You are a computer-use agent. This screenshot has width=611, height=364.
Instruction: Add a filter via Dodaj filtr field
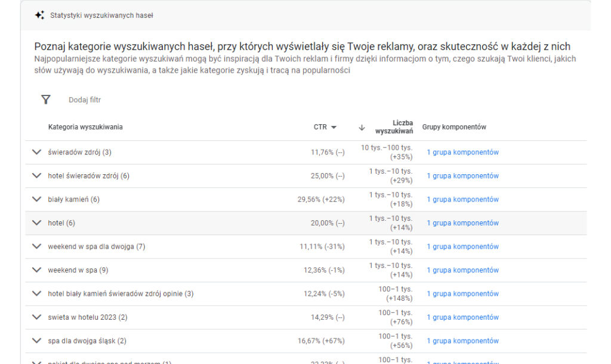(85, 100)
